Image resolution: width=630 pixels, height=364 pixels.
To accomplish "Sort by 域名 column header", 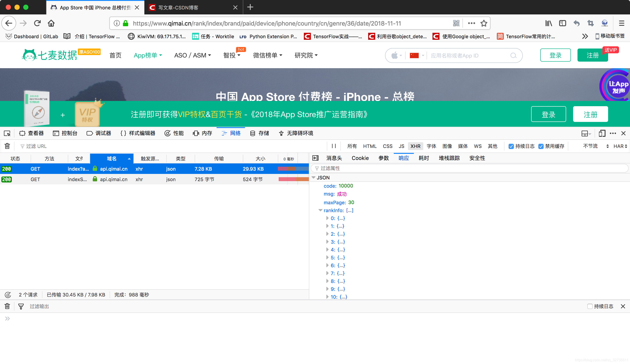I will click(112, 159).
